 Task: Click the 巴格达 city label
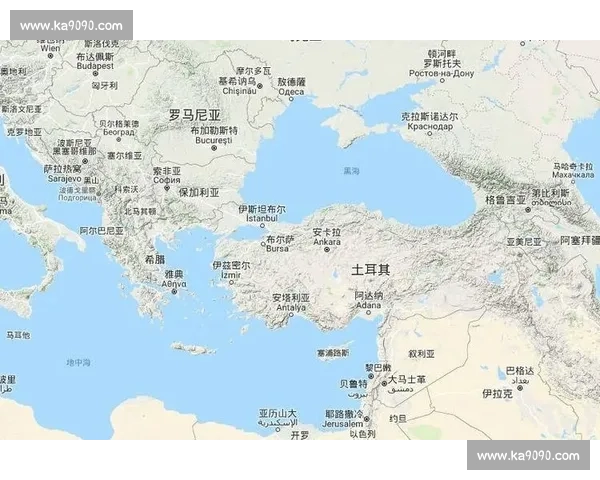(x=520, y=371)
